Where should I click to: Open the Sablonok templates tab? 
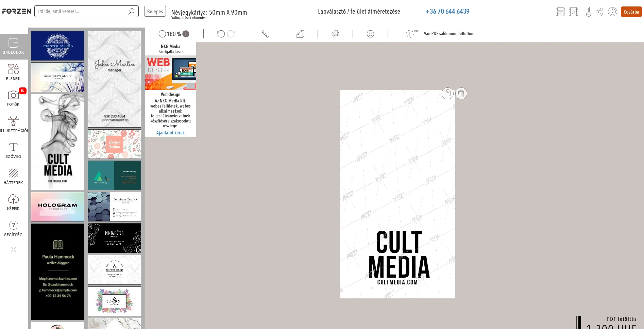[x=14, y=46]
